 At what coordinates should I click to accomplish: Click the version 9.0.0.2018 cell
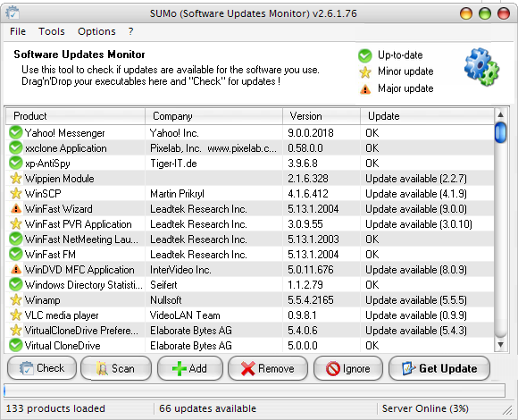coord(311,133)
